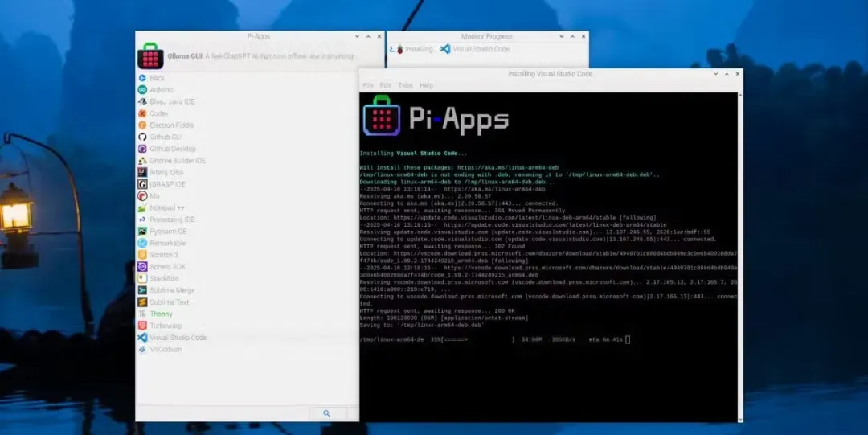Click the search magnifier button in Pi-Apps
This screenshot has height=435, width=868.
click(327, 413)
